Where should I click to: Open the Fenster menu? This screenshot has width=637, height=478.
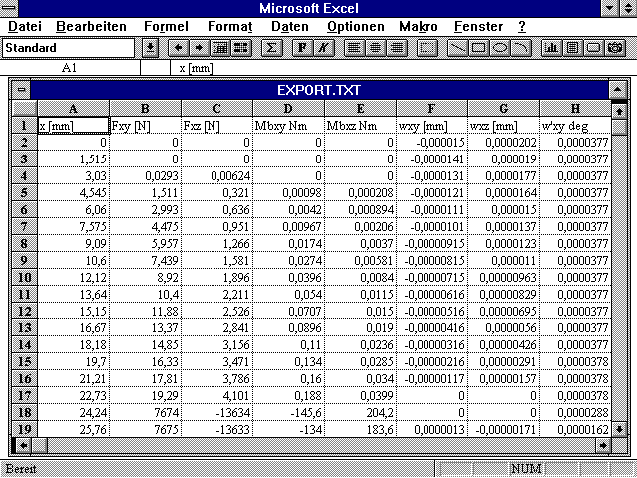[x=478, y=26]
